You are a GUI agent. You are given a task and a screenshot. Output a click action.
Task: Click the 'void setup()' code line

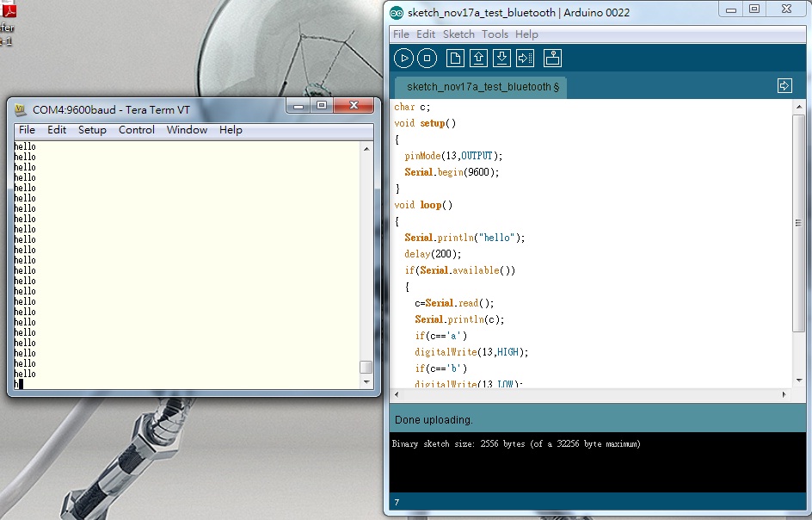[x=425, y=123]
